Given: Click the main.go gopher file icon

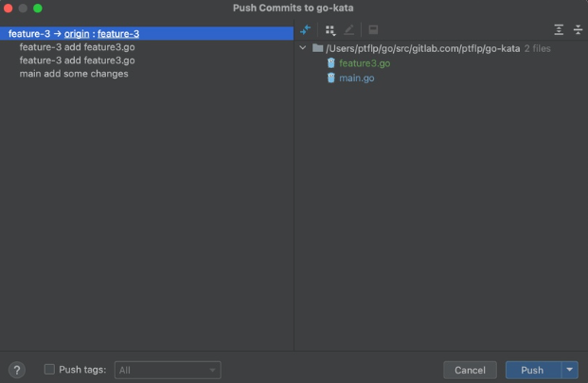Looking at the screenshot, I should coord(330,78).
